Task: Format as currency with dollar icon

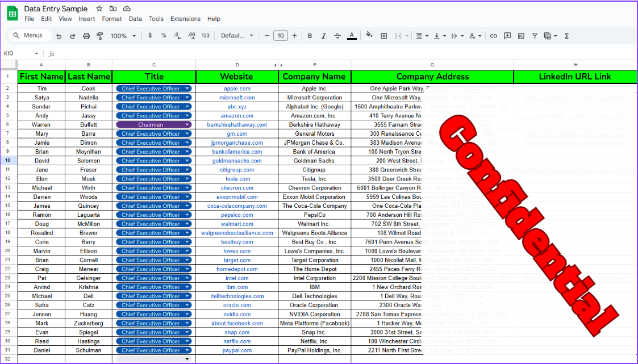Action: 150,35
